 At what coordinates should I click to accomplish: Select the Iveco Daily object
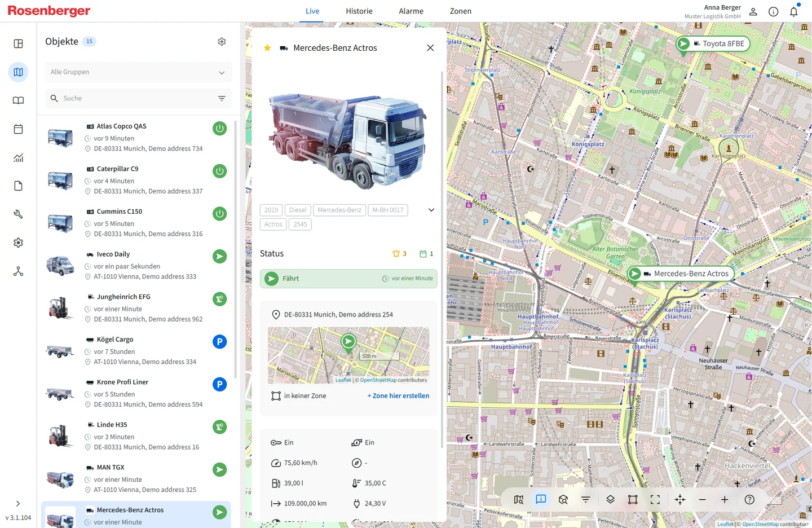(x=136, y=265)
